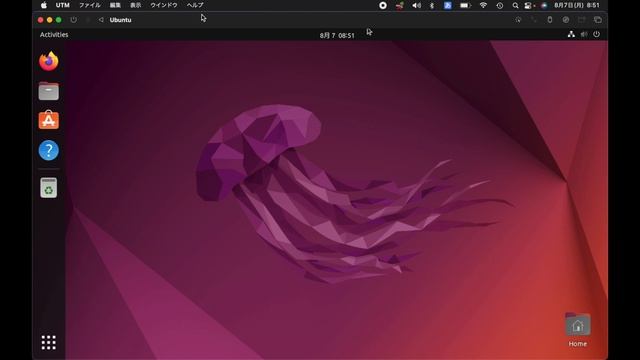640x360 pixels.
Task: Click the Time Machine menu bar icon
Action: tap(500, 5)
